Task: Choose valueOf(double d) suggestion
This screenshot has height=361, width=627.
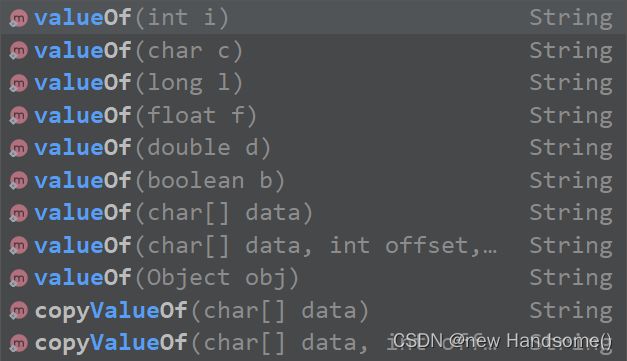Action: tap(314, 148)
